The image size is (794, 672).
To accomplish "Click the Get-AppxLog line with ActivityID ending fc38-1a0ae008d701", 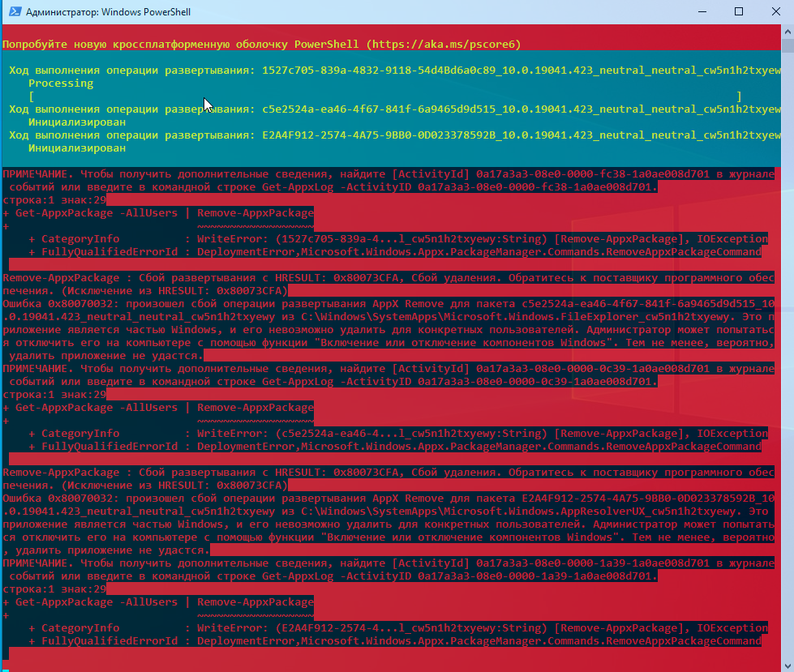I will coord(333,187).
